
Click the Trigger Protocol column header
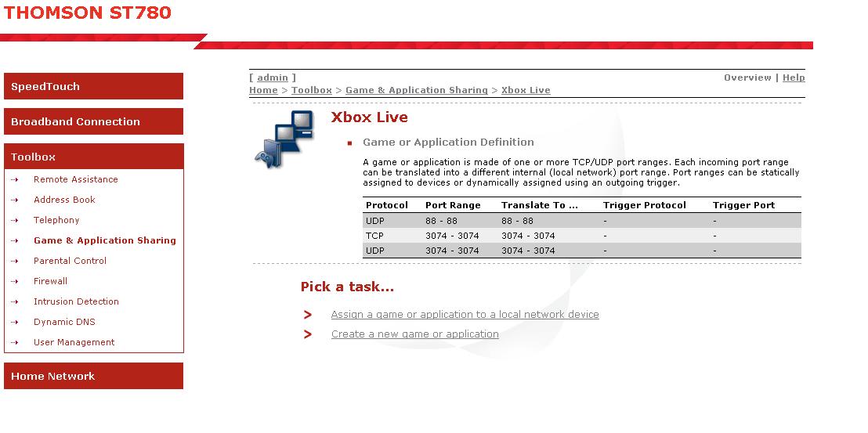(645, 205)
